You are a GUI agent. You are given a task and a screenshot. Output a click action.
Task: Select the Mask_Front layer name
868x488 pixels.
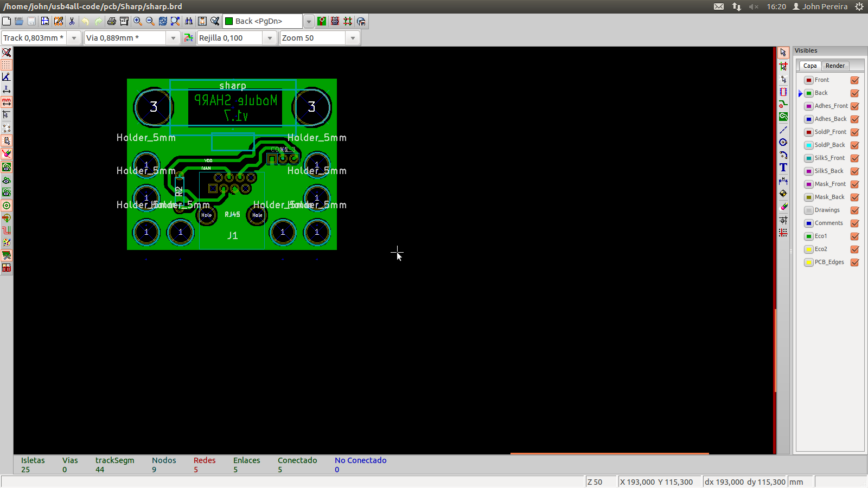[831, 184]
